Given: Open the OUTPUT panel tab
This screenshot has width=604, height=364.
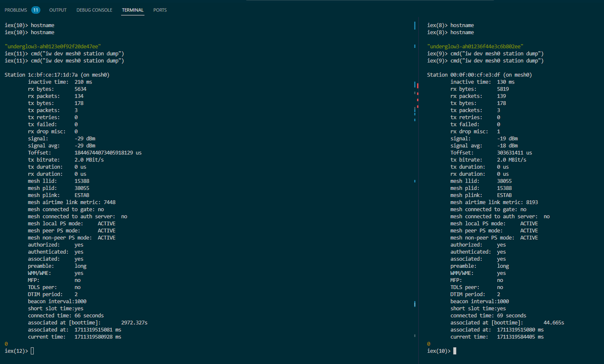Looking at the screenshot, I should (x=58, y=10).
